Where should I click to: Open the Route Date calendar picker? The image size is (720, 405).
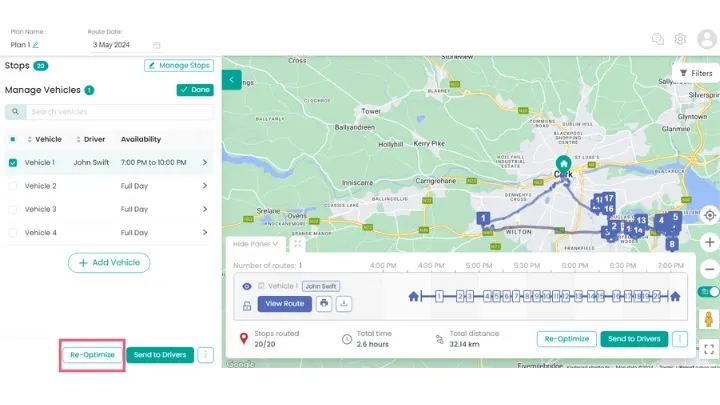[x=156, y=45]
